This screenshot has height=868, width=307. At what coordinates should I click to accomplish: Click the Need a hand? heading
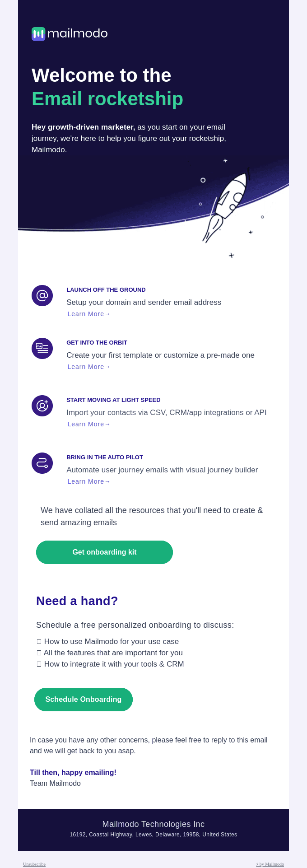click(77, 601)
